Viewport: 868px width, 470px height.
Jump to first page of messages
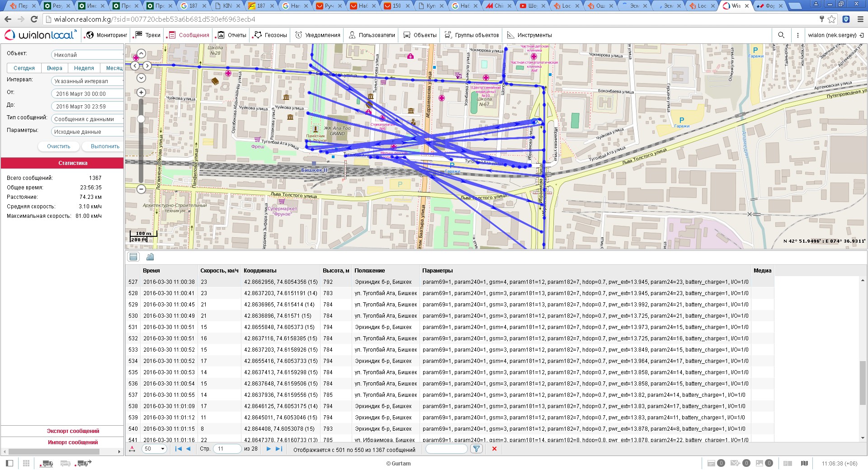(x=178, y=449)
